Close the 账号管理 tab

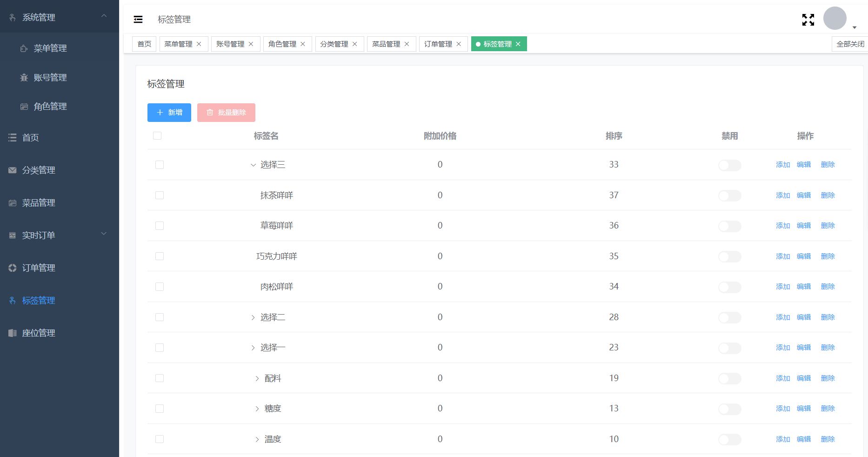(x=251, y=44)
